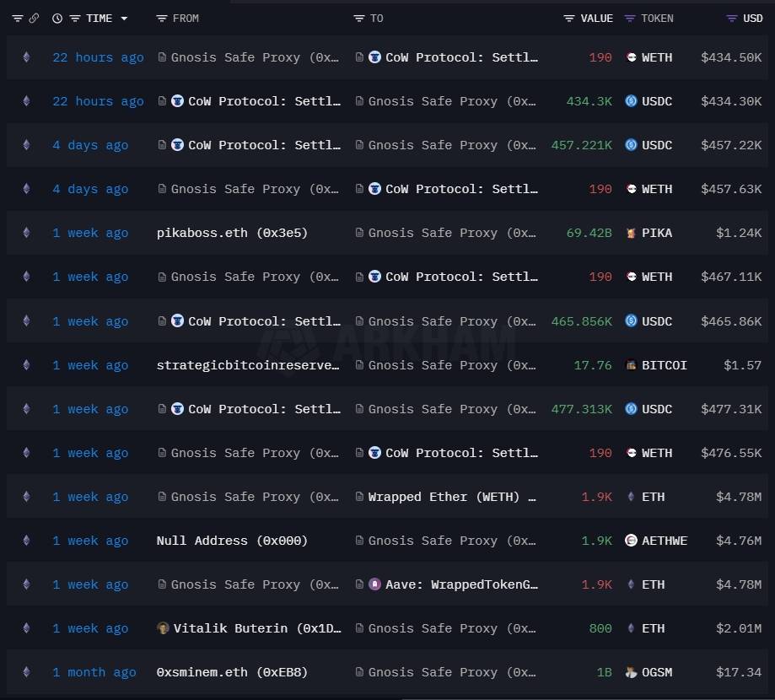Click CoW Protocol logo in $434.50K row
775x700 pixels.
[x=374, y=57]
